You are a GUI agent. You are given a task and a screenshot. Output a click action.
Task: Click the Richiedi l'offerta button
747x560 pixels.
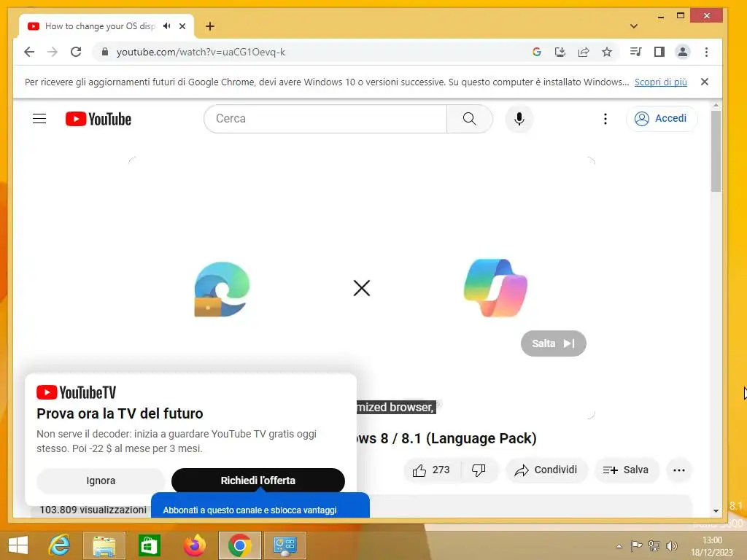[258, 481]
